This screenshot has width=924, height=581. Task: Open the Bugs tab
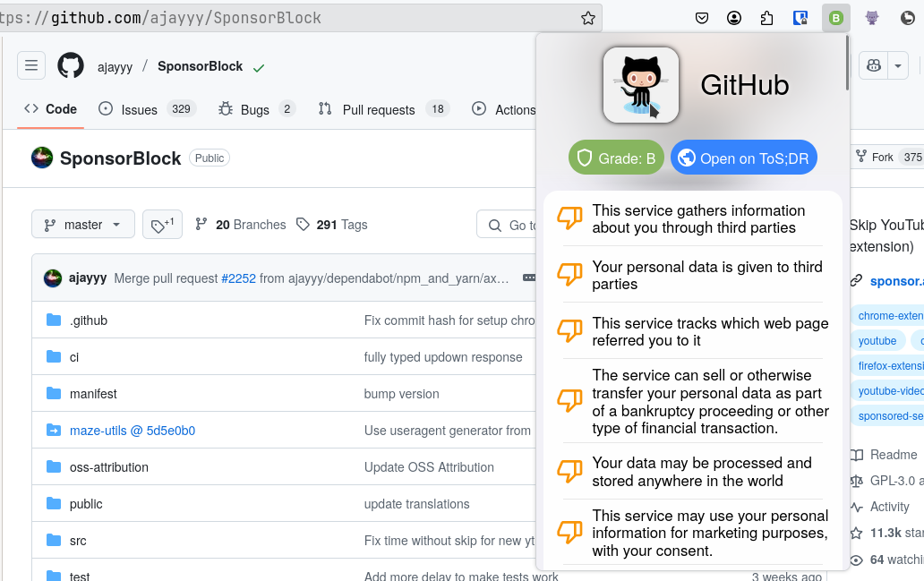pos(256,109)
